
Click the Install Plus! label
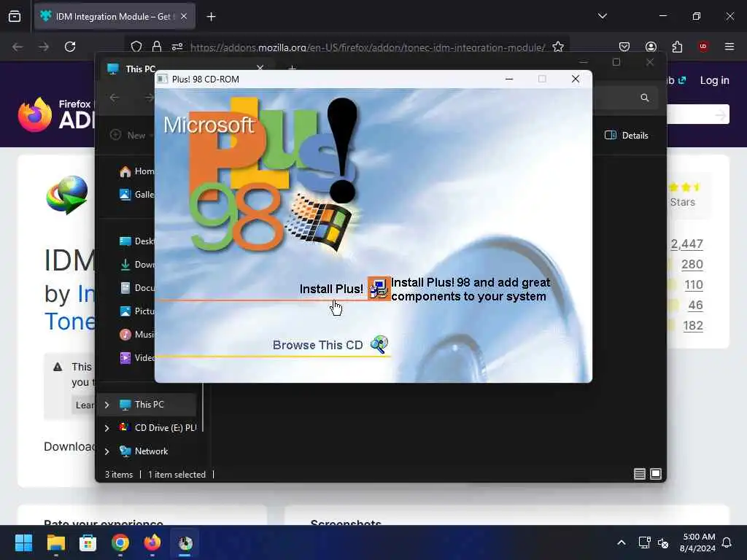pos(331,289)
